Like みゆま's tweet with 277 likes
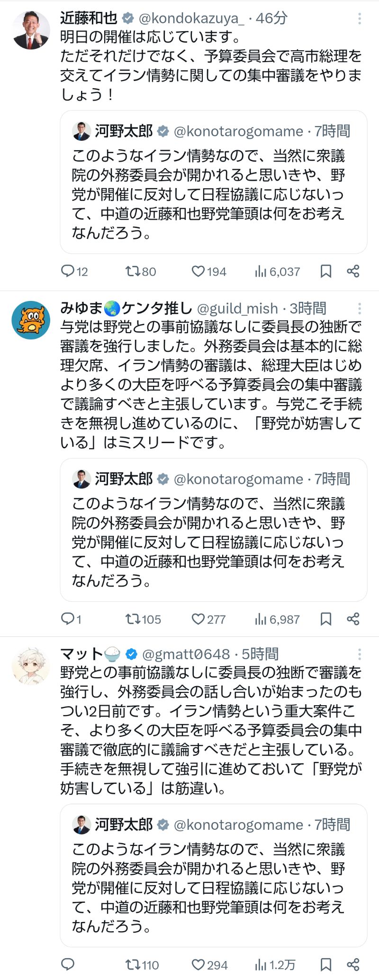Viewport: 379px width, 980px height. click(x=198, y=619)
